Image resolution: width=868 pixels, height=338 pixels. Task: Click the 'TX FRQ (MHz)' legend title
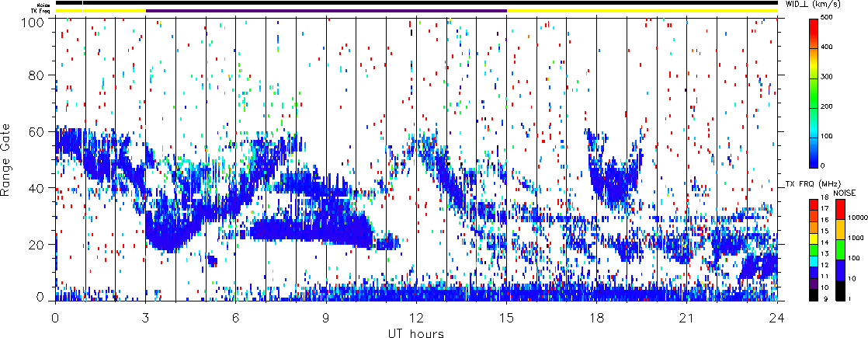813,184
